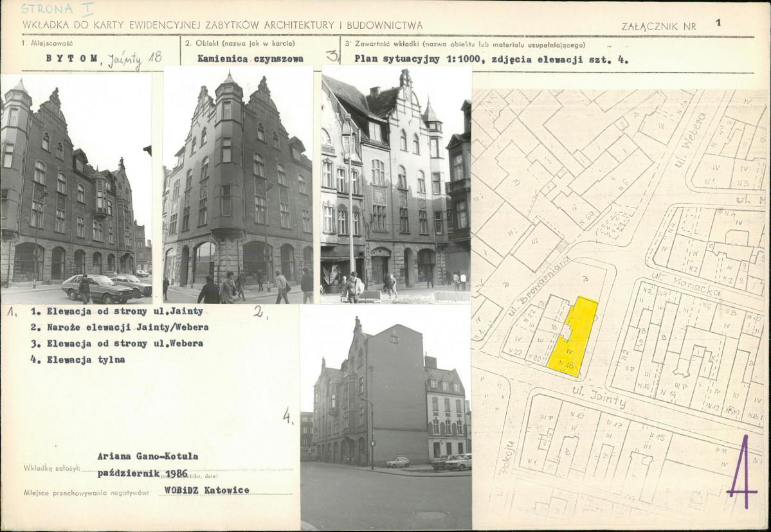This screenshot has width=771, height=532.
Task: Click the 'ZAŁĄCZNIK NR' attachment label
Action: click(x=659, y=27)
